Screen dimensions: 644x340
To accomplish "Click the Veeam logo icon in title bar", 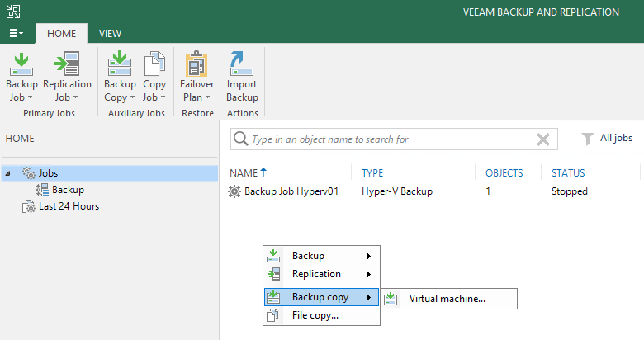I will [x=13, y=12].
